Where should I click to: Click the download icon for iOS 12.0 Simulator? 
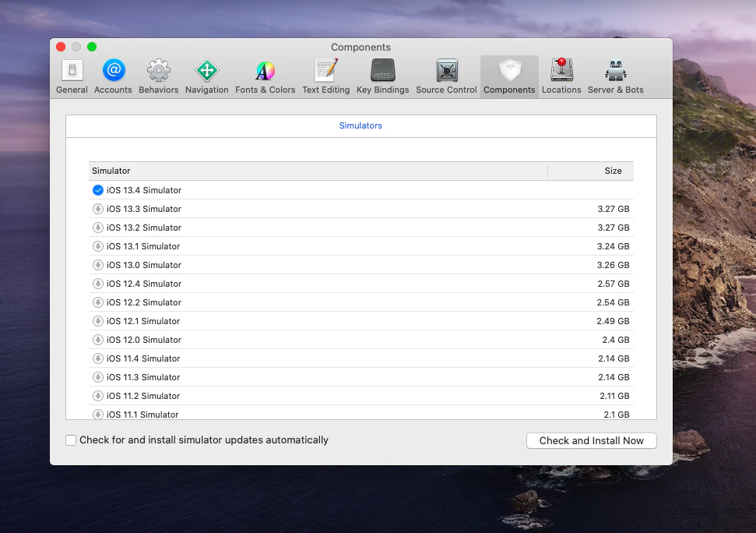98,340
